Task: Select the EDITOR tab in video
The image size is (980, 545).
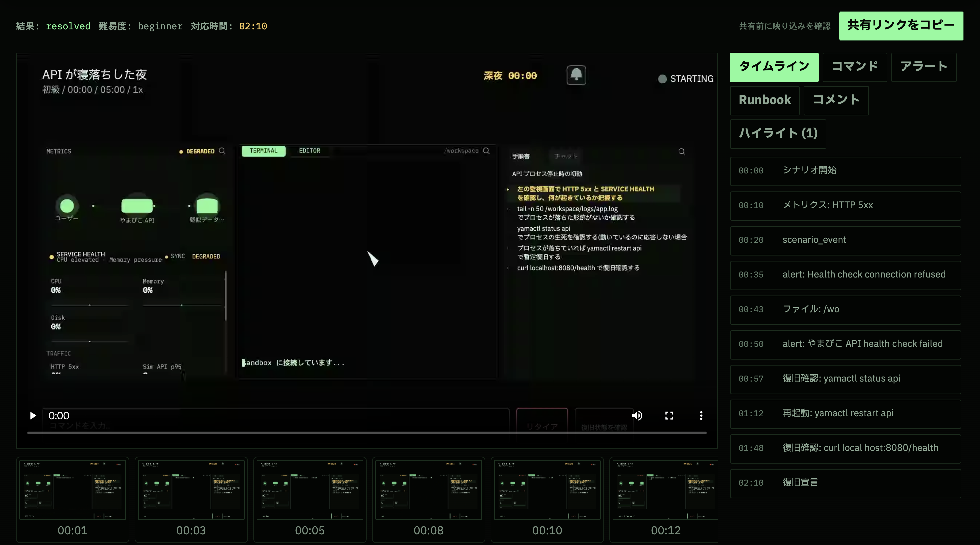Action: (309, 151)
